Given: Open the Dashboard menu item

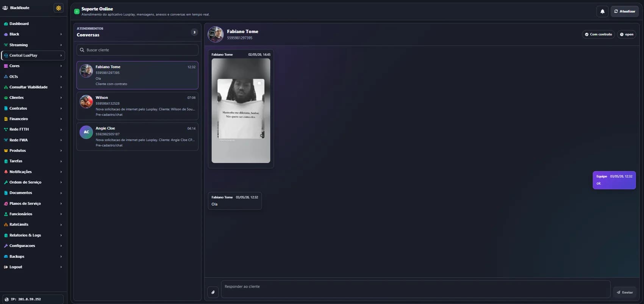Looking at the screenshot, I should click(33, 24).
